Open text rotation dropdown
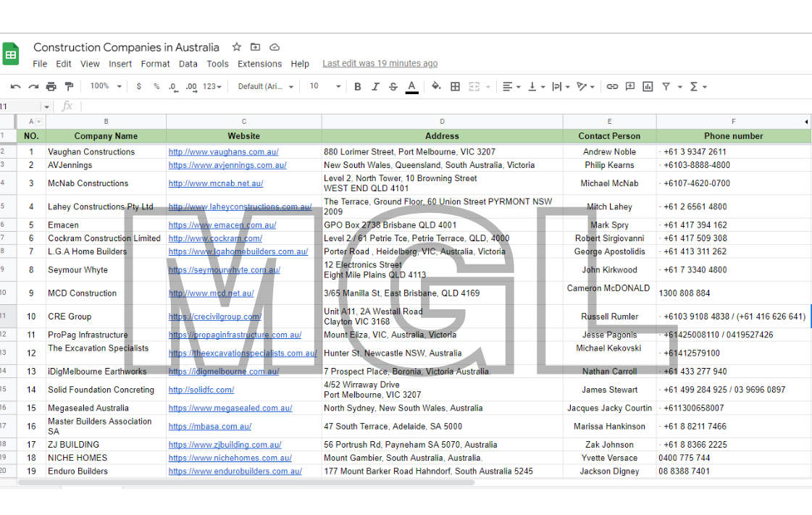The width and height of the screenshot is (812, 515). 586,86
